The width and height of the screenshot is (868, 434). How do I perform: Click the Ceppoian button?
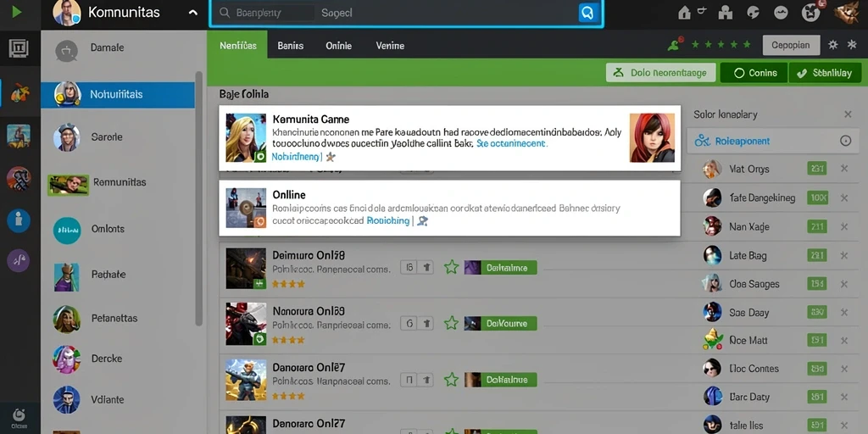coord(791,46)
